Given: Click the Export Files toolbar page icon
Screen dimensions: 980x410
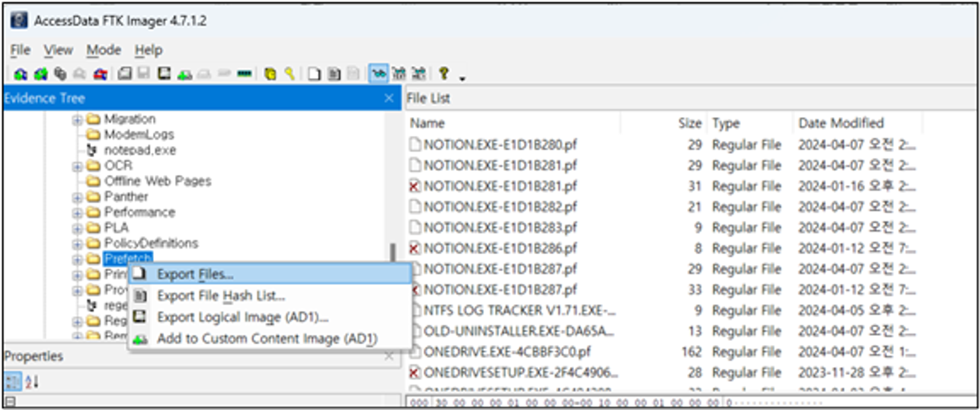Looking at the screenshot, I should [314, 74].
